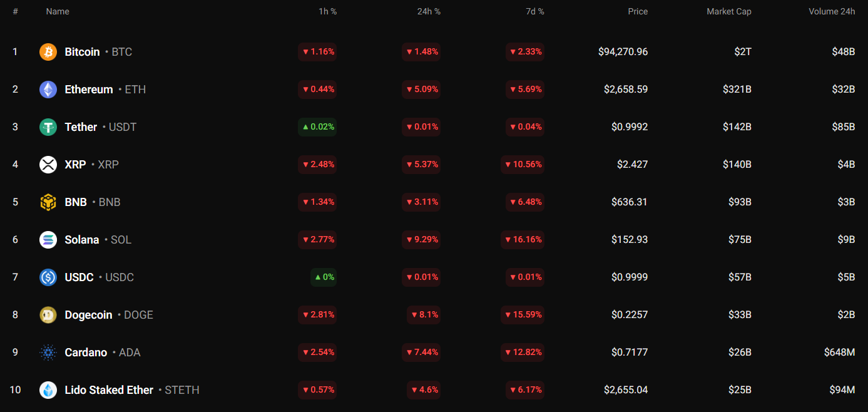Click the Dogecoin logo icon

pyautogui.click(x=48, y=315)
